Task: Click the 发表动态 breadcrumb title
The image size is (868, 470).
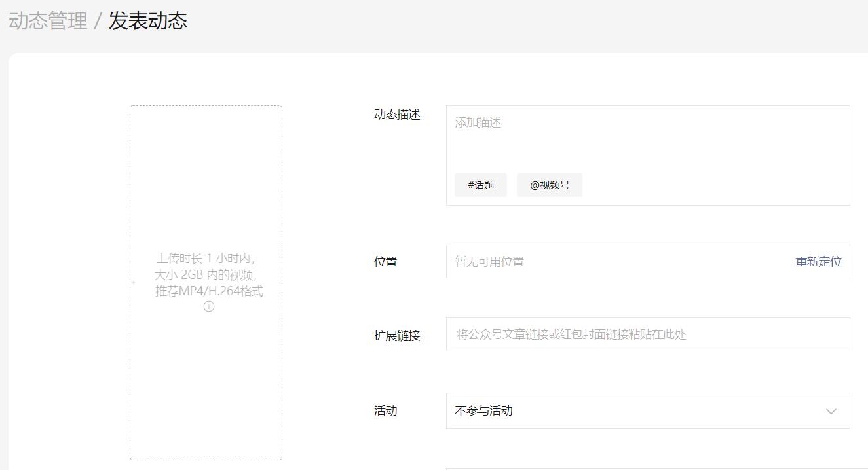Action: (148, 21)
